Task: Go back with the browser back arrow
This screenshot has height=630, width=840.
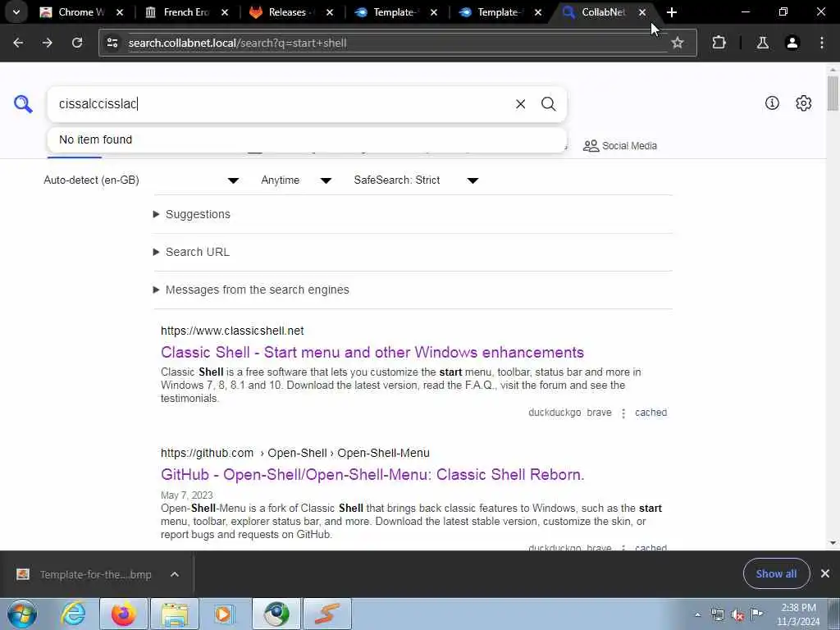Action: (x=18, y=43)
